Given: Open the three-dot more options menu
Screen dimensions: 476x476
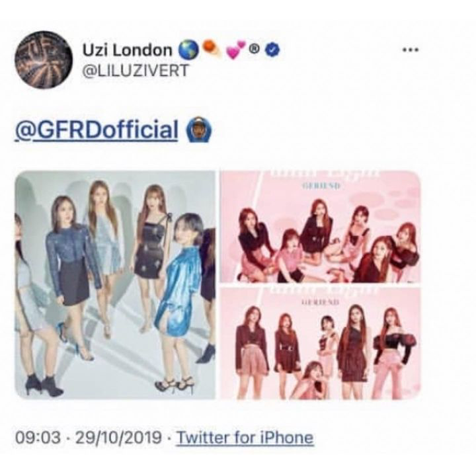Looking at the screenshot, I should click(411, 50).
